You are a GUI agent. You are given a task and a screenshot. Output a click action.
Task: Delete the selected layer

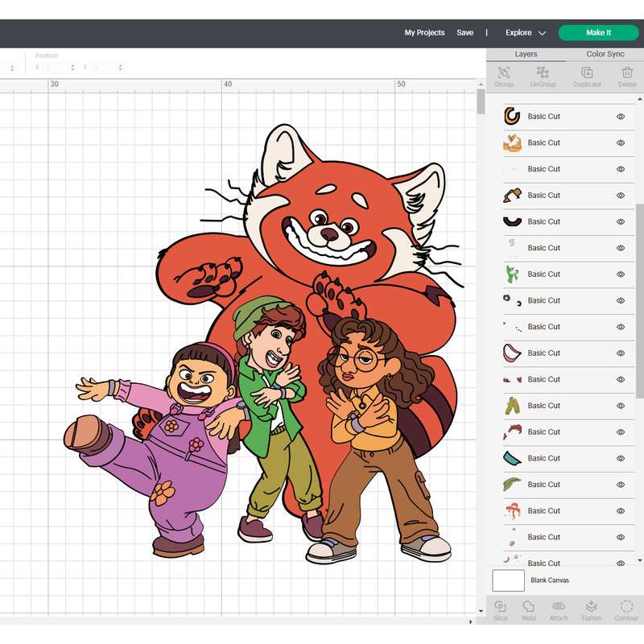(627, 76)
